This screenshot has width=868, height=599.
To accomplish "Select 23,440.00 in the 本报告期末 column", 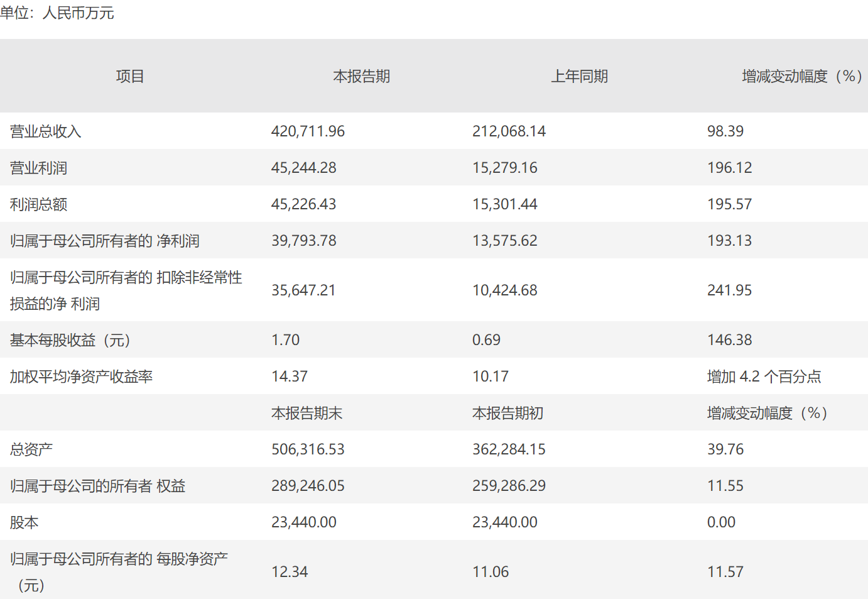I will [303, 522].
